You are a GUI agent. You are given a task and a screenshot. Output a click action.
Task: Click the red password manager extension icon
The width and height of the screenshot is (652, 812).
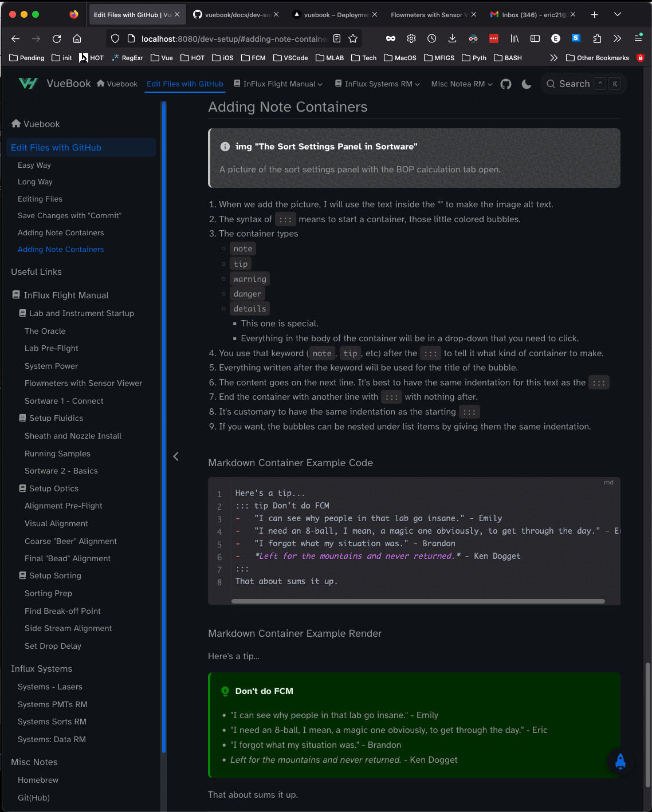pyautogui.click(x=494, y=38)
